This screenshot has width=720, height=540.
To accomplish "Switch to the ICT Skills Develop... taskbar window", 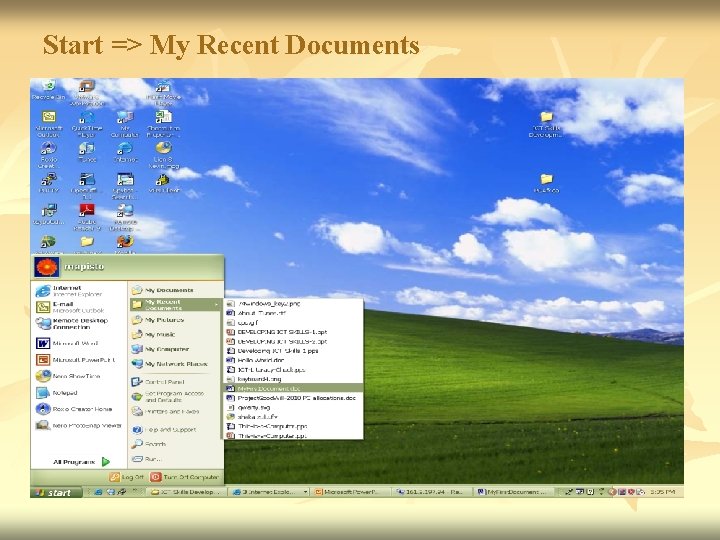I will pos(187,492).
